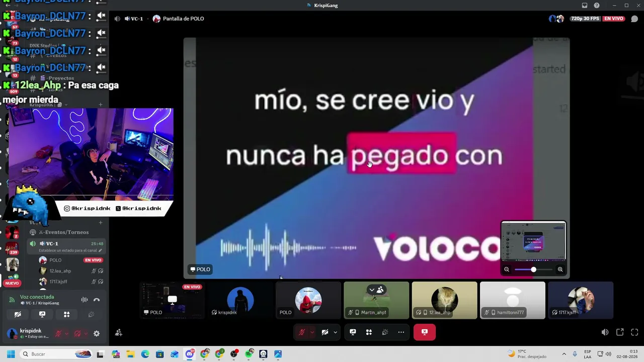This screenshot has width=644, height=362.
Task: Toggle camera in the voice connected panel
Action: pyautogui.click(x=18, y=314)
